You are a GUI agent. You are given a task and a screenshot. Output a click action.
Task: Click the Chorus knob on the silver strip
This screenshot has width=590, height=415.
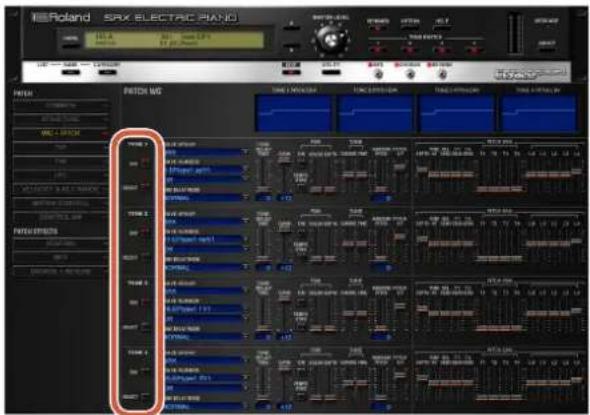click(411, 74)
